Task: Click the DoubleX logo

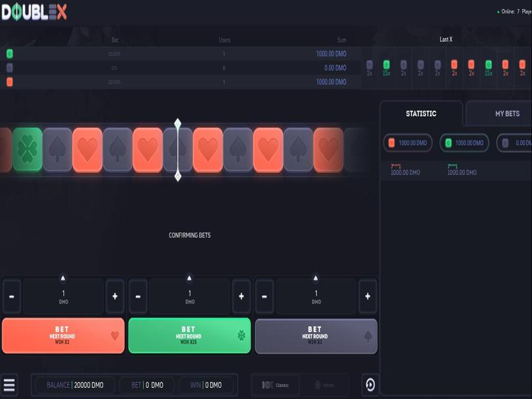Action: pos(34,12)
